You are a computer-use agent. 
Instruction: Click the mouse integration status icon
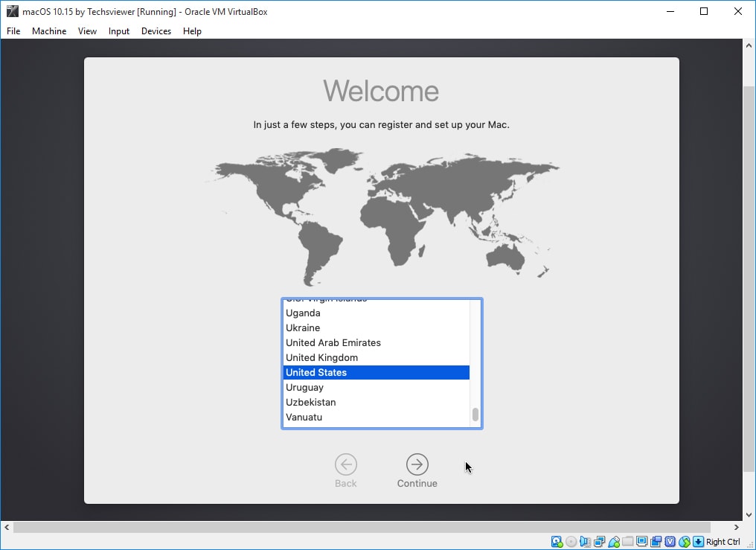click(x=685, y=541)
